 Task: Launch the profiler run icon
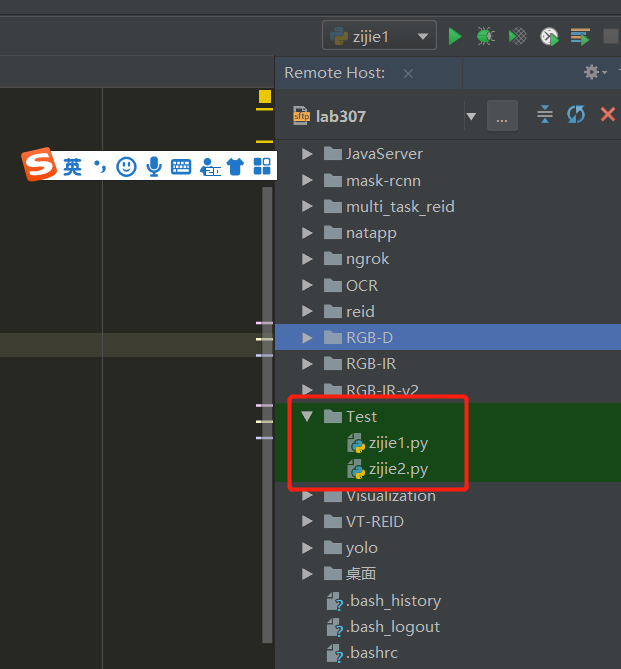[x=549, y=36]
